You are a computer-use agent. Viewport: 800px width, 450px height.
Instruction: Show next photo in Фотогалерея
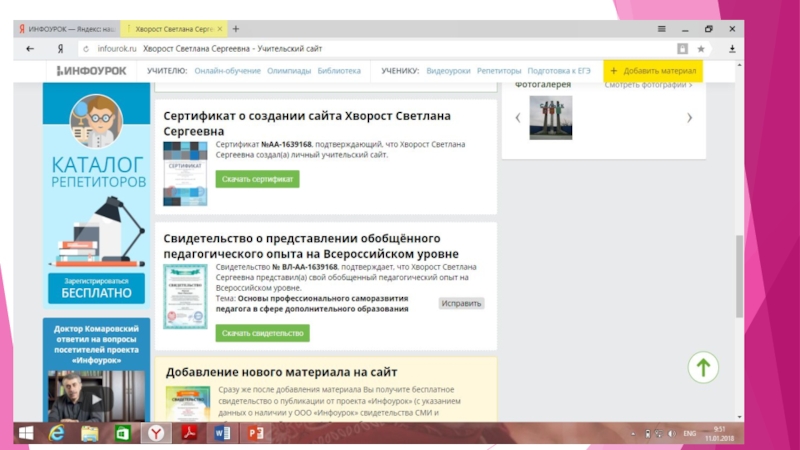[689, 118]
